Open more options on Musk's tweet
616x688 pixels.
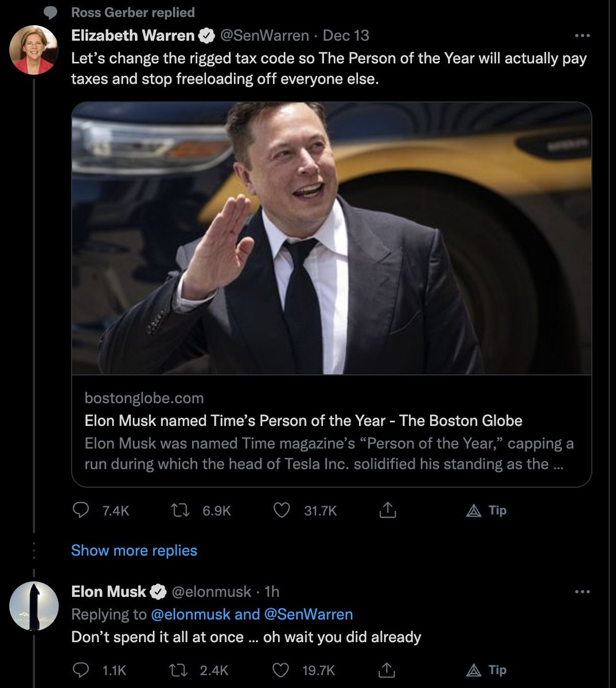tap(582, 592)
